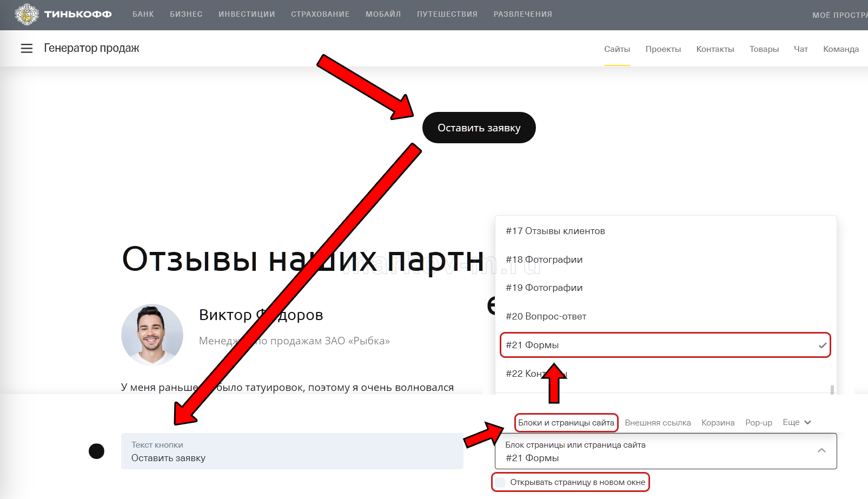
Task: Click the button text input field
Action: [292, 451]
